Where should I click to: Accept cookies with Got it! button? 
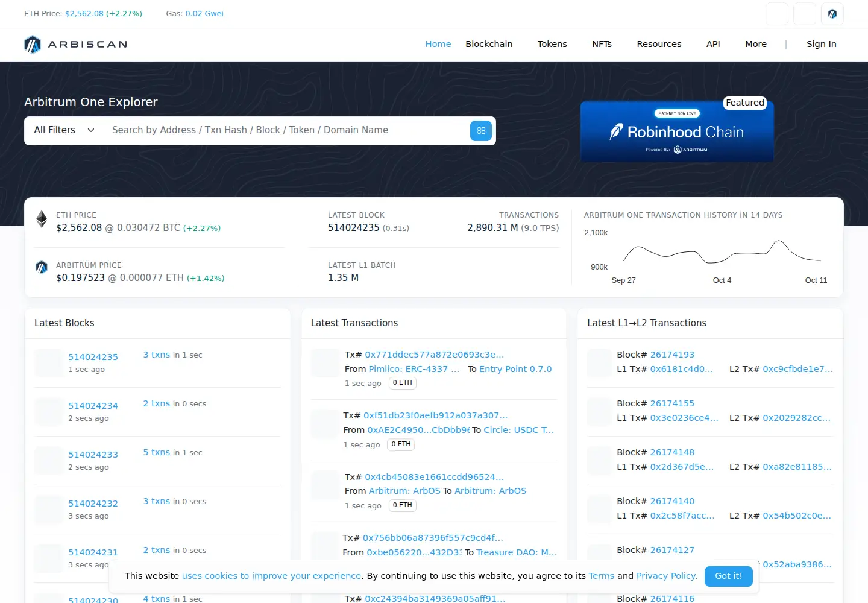pos(729,576)
